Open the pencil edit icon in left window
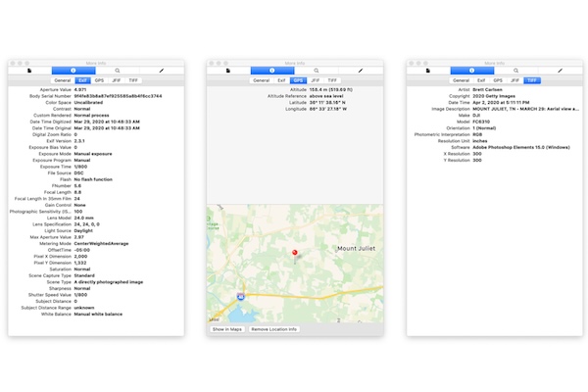Image resolution: width=588 pixels, height=392 pixels. click(162, 71)
